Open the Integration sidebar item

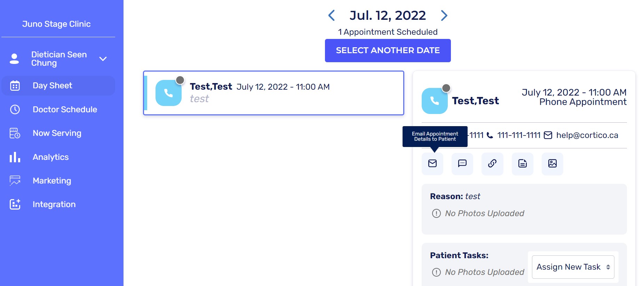[x=54, y=204]
